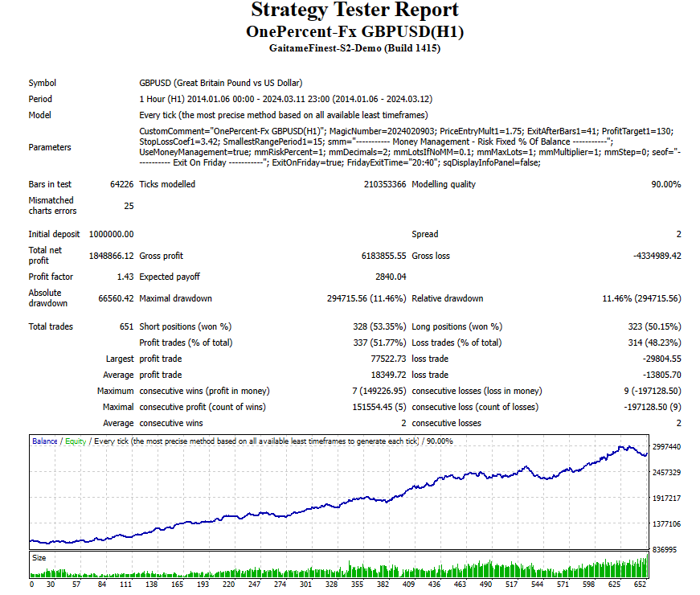
Task: Click the Total net profit value
Action: pos(111,256)
